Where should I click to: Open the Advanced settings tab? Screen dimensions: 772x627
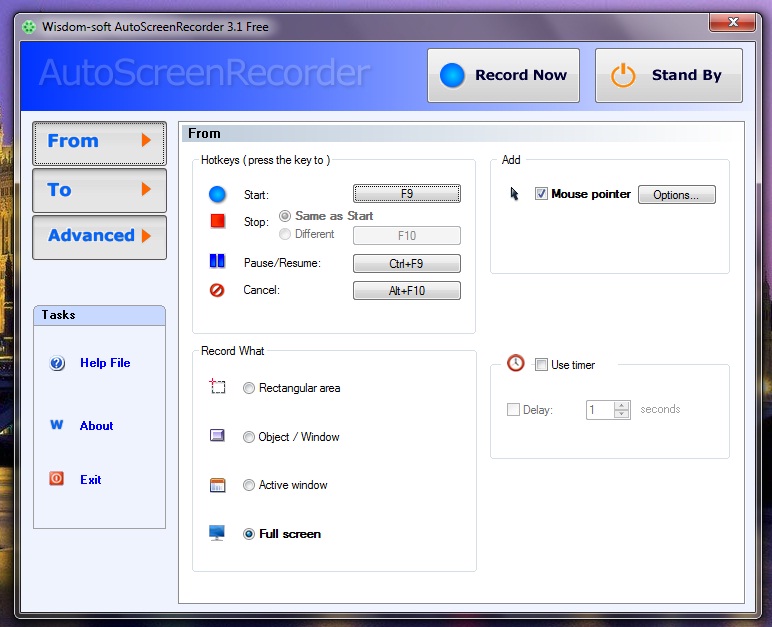pos(99,237)
